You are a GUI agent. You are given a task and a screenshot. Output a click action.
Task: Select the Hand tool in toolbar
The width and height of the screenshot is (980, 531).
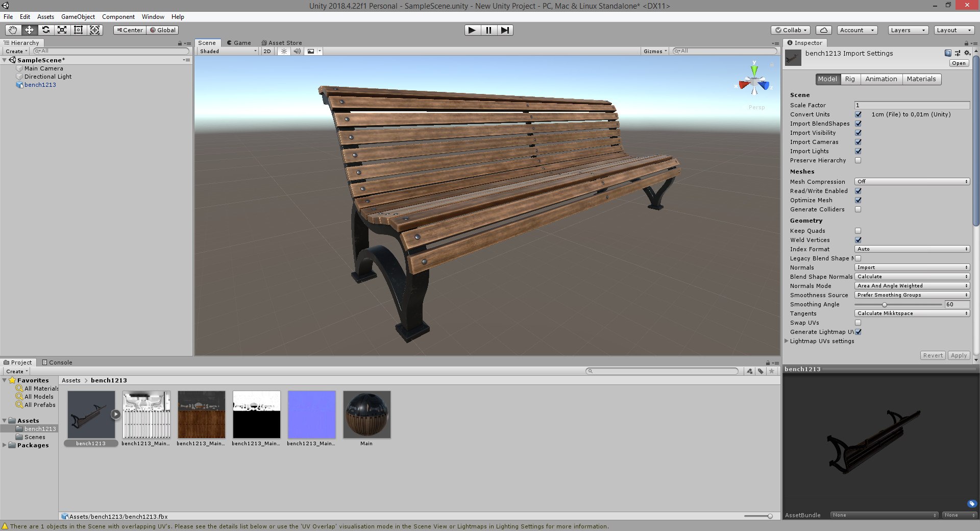click(13, 30)
